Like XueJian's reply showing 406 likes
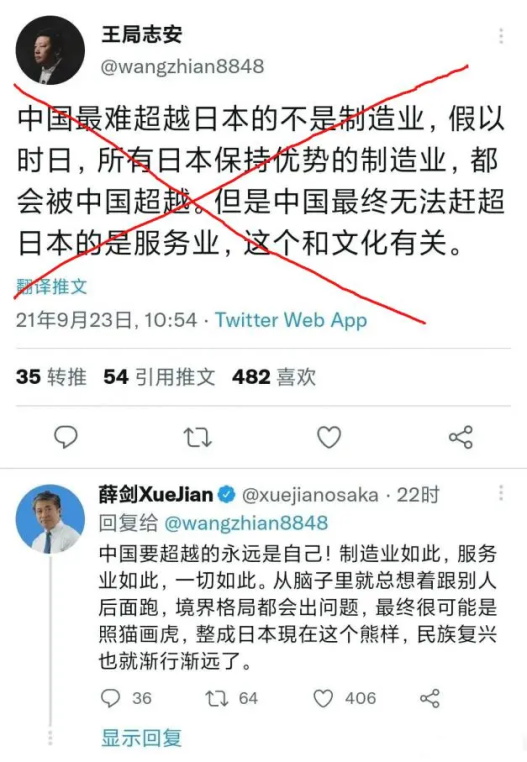Image resolution: width=527 pixels, height=762 pixels. coord(344,698)
